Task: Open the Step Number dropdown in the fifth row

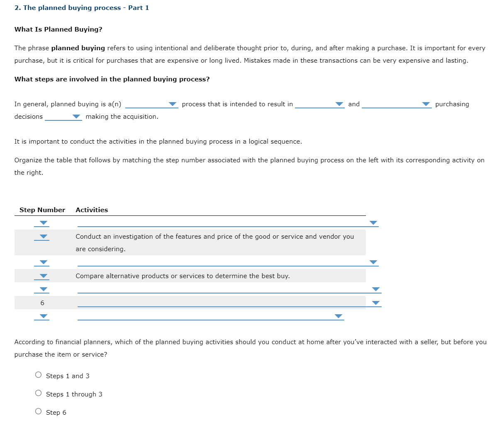Action: coord(42,289)
